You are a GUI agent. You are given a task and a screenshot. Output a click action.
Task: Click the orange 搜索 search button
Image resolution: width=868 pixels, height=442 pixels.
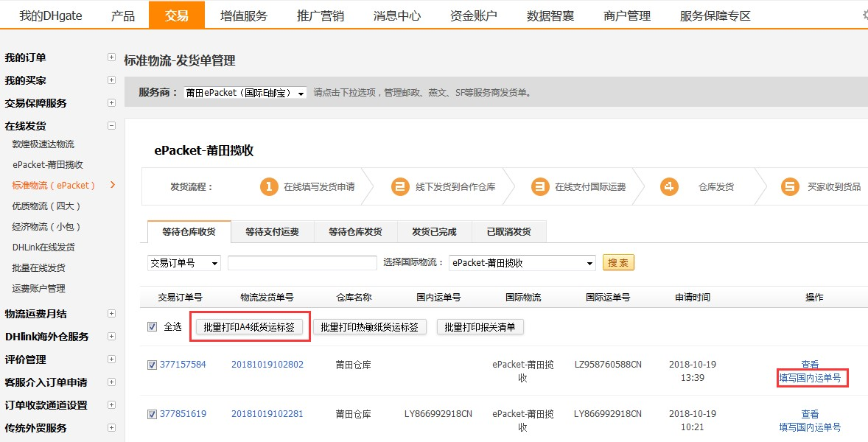tap(617, 262)
